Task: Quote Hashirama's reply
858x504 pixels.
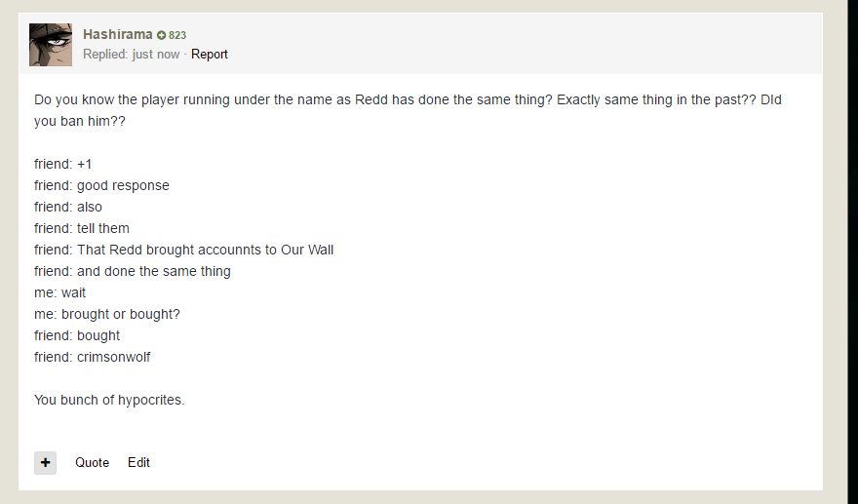Action: (x=92, y=462)
